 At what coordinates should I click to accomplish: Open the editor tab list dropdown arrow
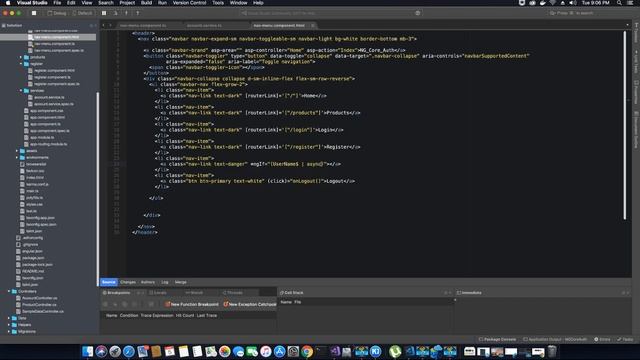pyautogui.click(x=627, y=25)
